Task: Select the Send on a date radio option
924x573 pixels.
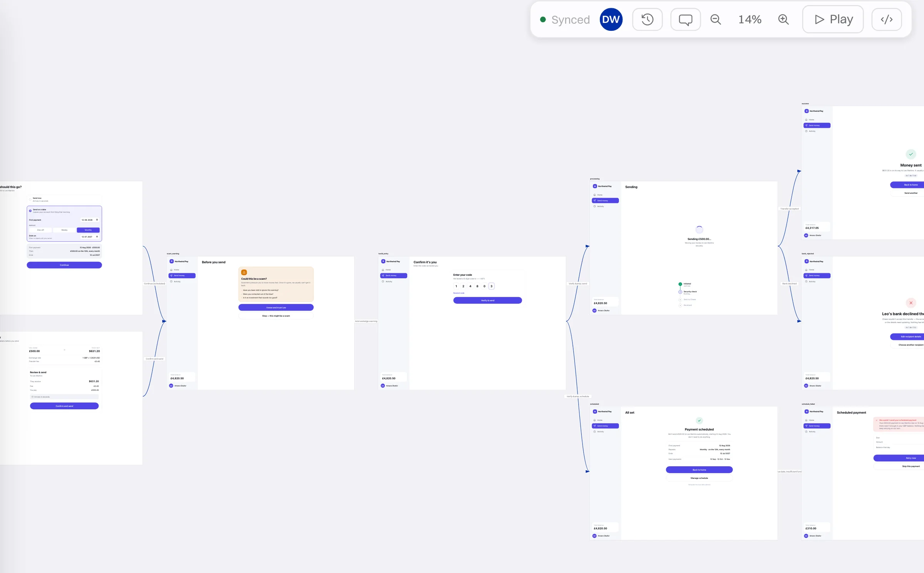Action: click(x=30, y=211)
